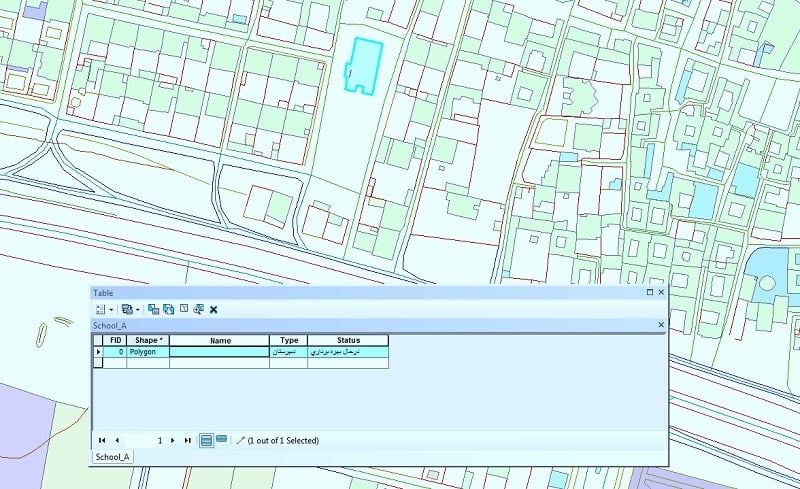Go to previous record
The image size is (800, 489).
coord(117,440)
